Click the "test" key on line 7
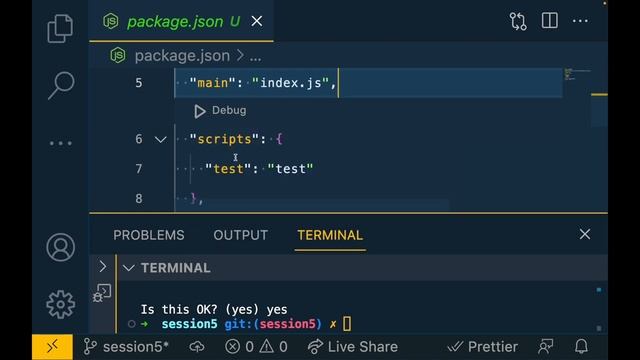Viewport: 640px width, 360px height. (228, 169)
